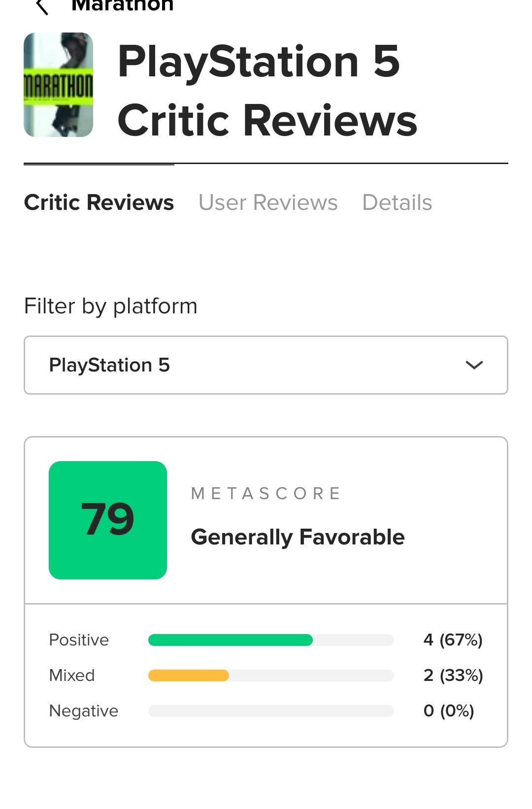Screen dimensions: 532x809
Task: Click the green 79 Metascore badge
Action: [x=108, y=520]
